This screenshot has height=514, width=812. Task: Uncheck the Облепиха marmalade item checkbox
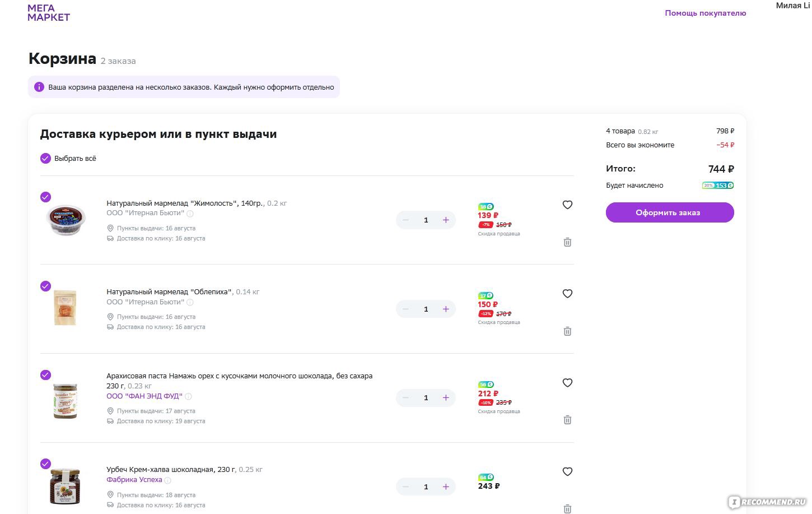[45, 286]
